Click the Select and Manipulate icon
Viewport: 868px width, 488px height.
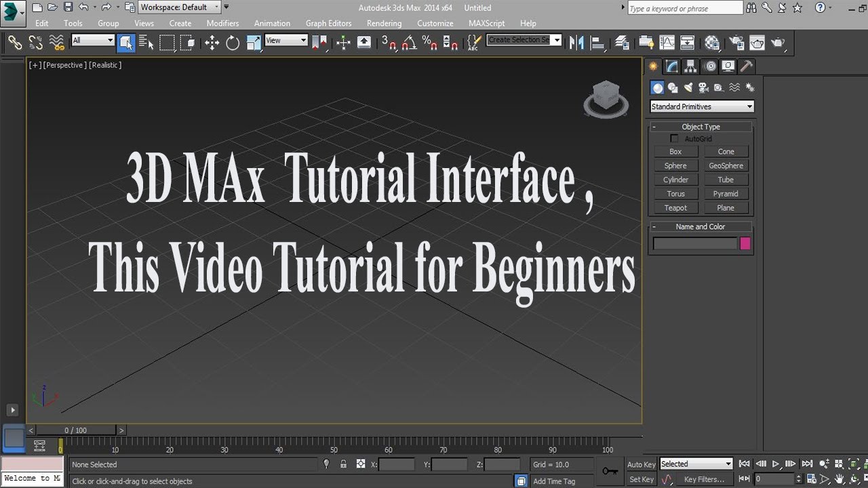[x=343, y=43]
